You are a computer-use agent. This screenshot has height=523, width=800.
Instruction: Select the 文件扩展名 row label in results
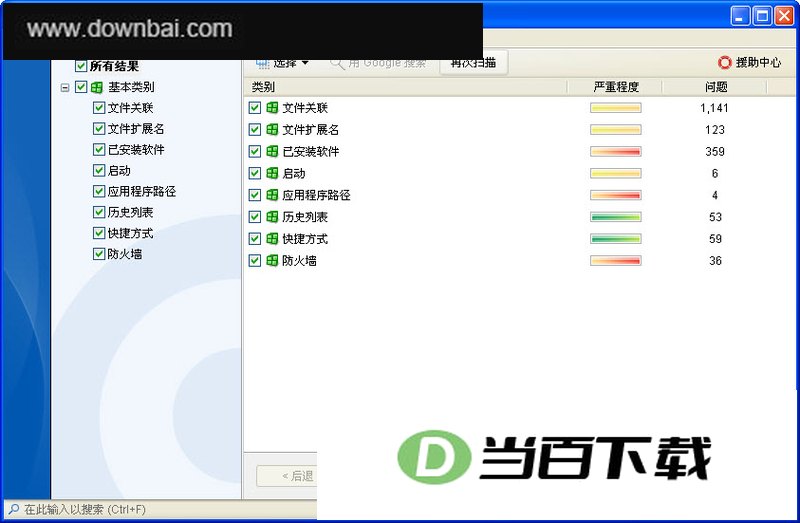(x=311, y=130)
